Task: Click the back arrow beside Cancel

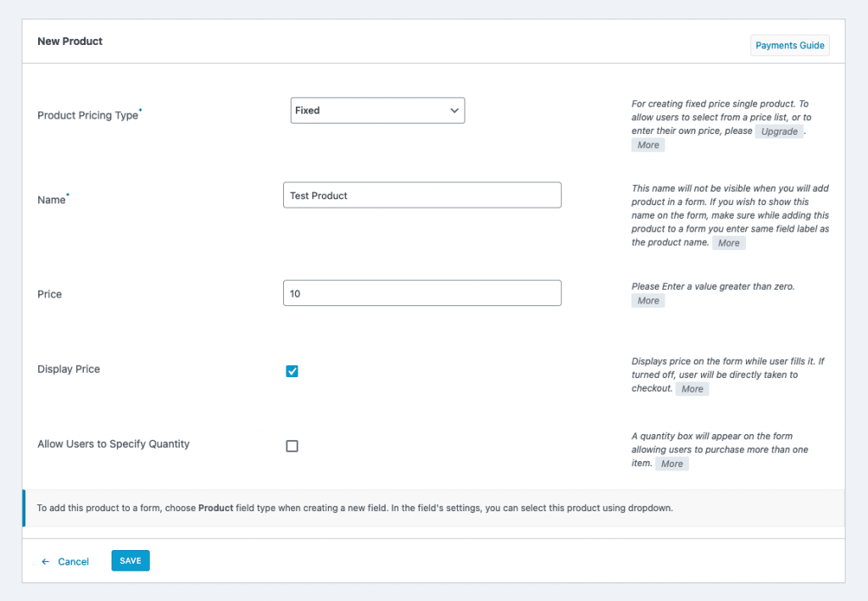Action: pos(45,560)
